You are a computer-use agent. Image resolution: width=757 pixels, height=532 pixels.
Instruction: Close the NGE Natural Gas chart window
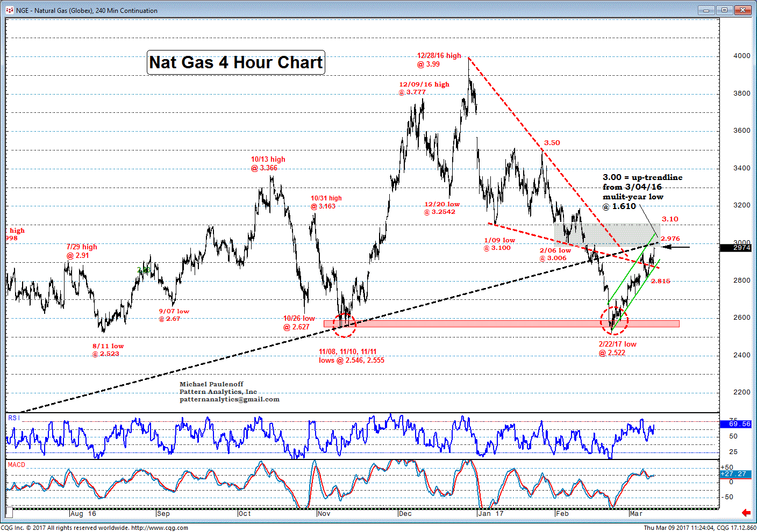(x=742, y=10)
